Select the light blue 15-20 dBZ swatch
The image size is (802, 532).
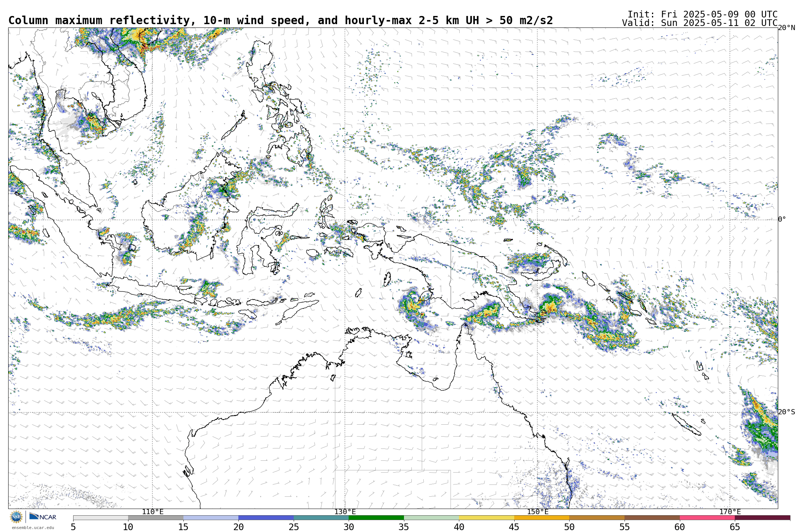(x=211, y=518)
